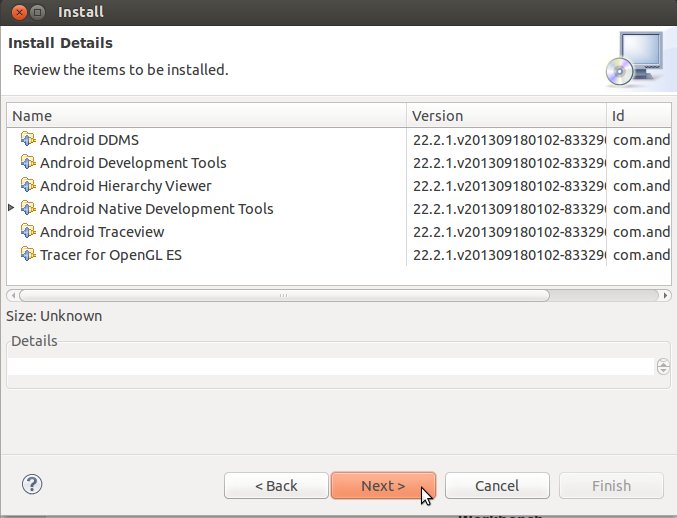Select the Android Hierarchy Viewer entry

coord(126,186)
